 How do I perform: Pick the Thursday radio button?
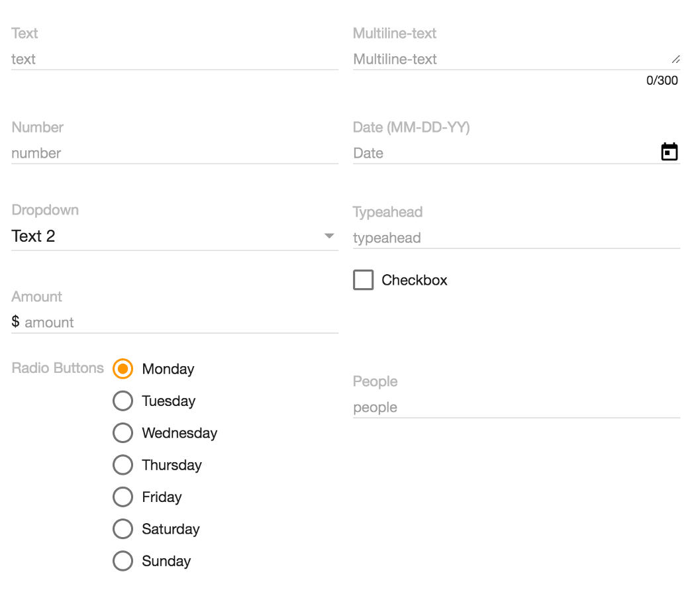click(x=123, y=465)
